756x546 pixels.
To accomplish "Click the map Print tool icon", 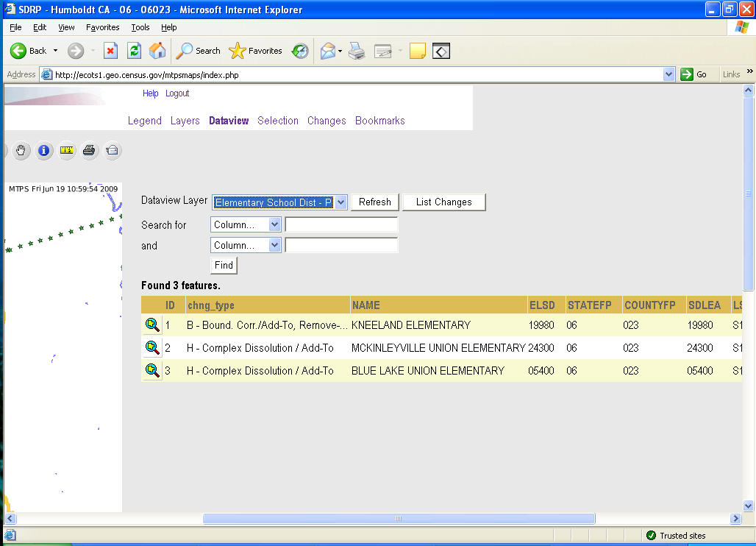I will tap(89, 151).
